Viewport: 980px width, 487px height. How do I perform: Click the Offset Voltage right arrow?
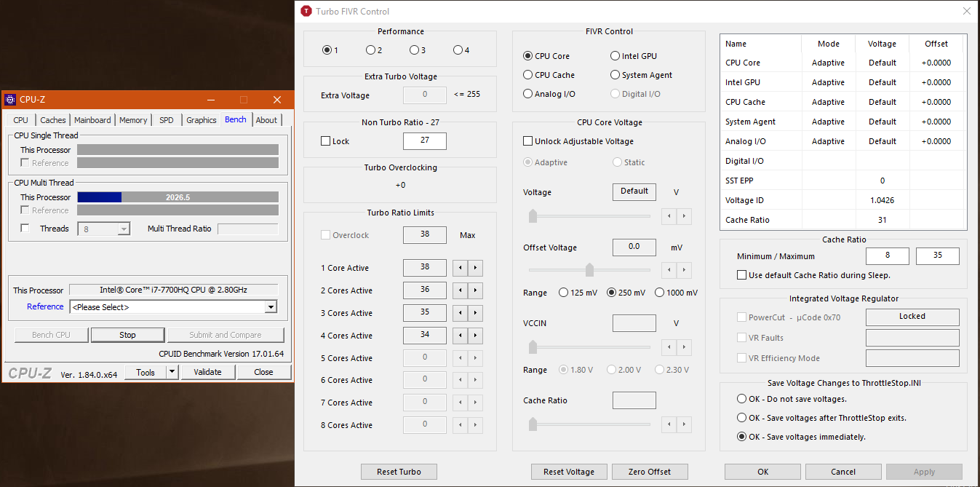point(683,270)
